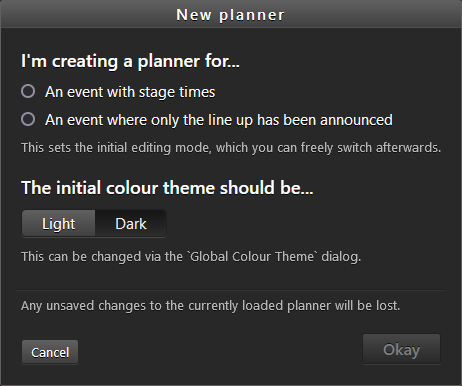462x386 pixels.
Task: Click the "I'm creating a planner for..." heading
Action: 130,61
